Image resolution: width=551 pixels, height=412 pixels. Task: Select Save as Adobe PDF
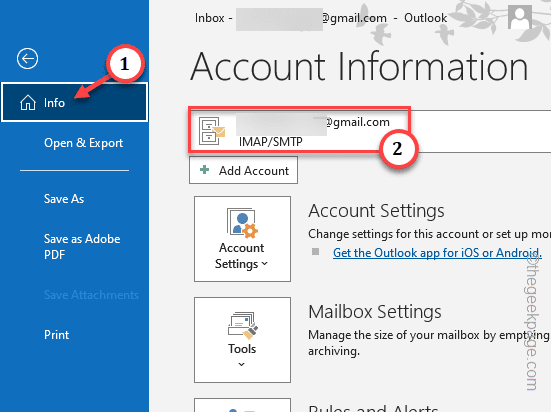click(82, 246)
